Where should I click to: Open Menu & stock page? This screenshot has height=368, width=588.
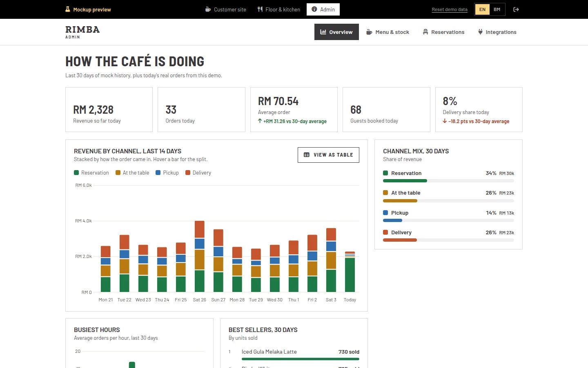[388, 32]
